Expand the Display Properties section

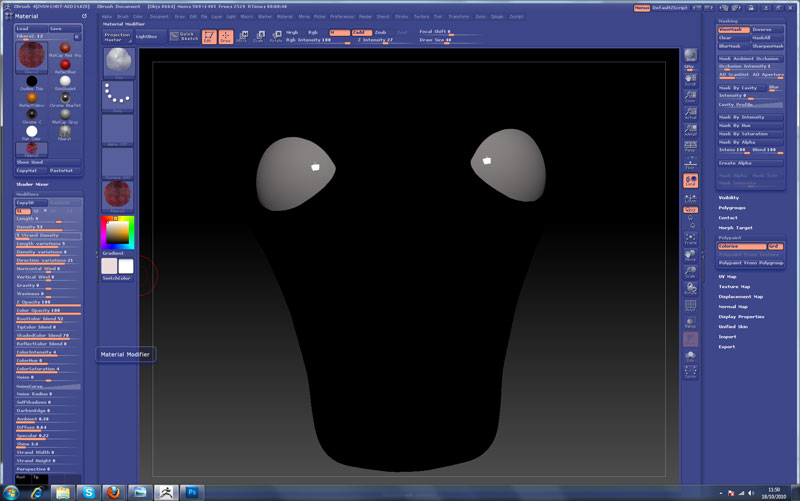pos(740,316)
